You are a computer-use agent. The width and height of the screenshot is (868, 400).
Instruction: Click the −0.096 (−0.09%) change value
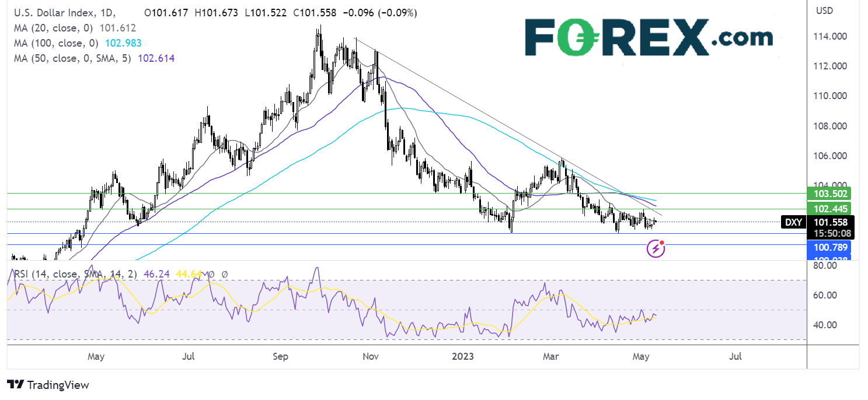click(x=379, y=13)
